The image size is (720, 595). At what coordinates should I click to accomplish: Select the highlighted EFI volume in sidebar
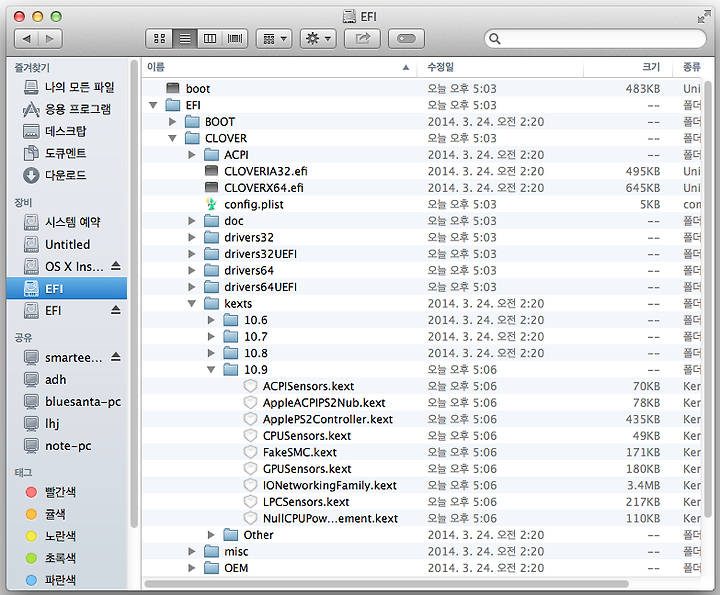coord(67,288)
